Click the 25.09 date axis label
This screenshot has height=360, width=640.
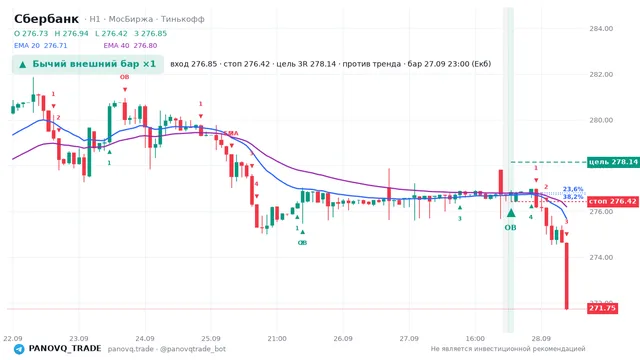[211, 339]
